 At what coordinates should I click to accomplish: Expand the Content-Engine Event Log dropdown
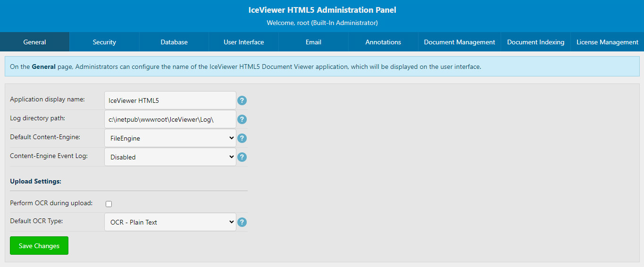pos(170,157)
